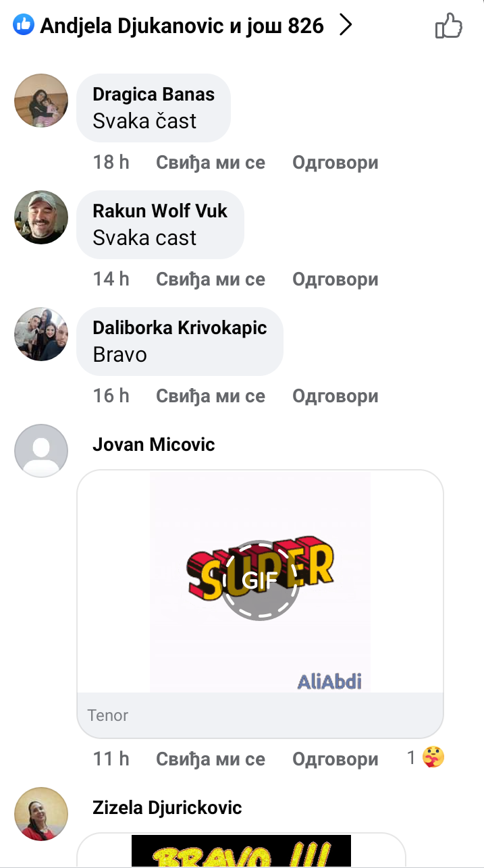Open the Bravo GIF thumbnail at bottom
This screenshot has width=484, height=868.
[x=241, y=851]
